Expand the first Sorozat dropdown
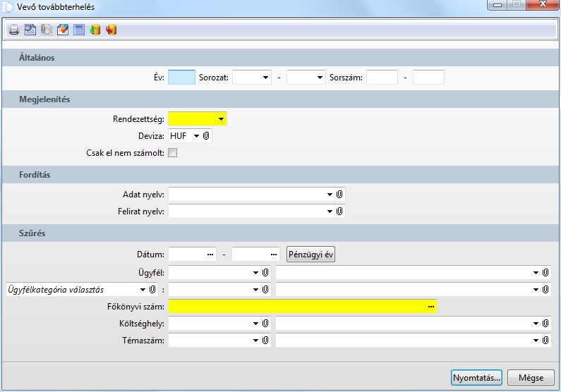Viewport: 561px width, 392px height. point(265,78)
